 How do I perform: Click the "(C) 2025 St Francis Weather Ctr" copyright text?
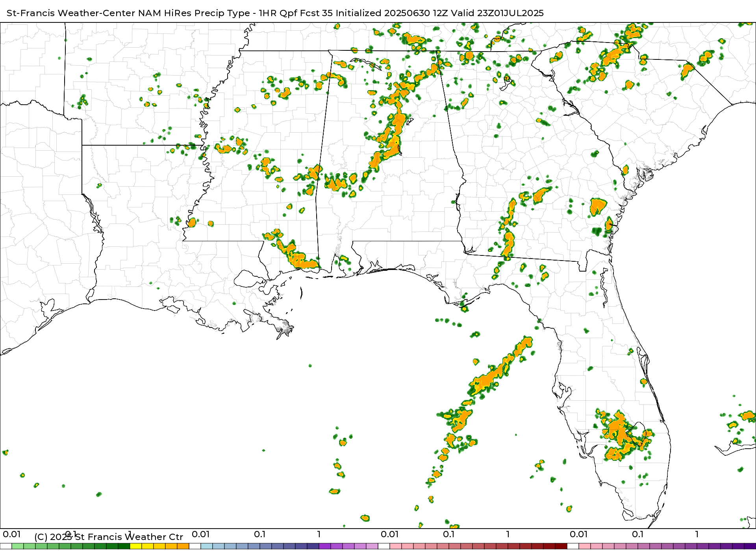pyautogui.click(x=109, y=537)
